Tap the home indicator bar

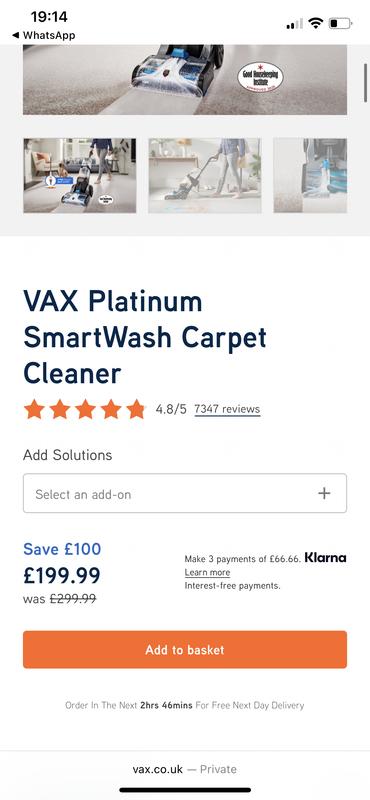[x=185, y=790]
